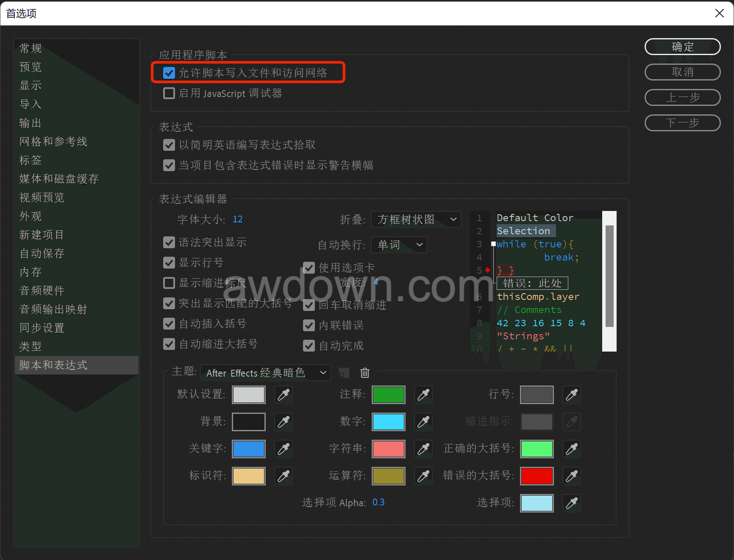Click the eyedropper beside 背景 color
Viewport: 734px width, 560px height.
click(x=284, y=422)
